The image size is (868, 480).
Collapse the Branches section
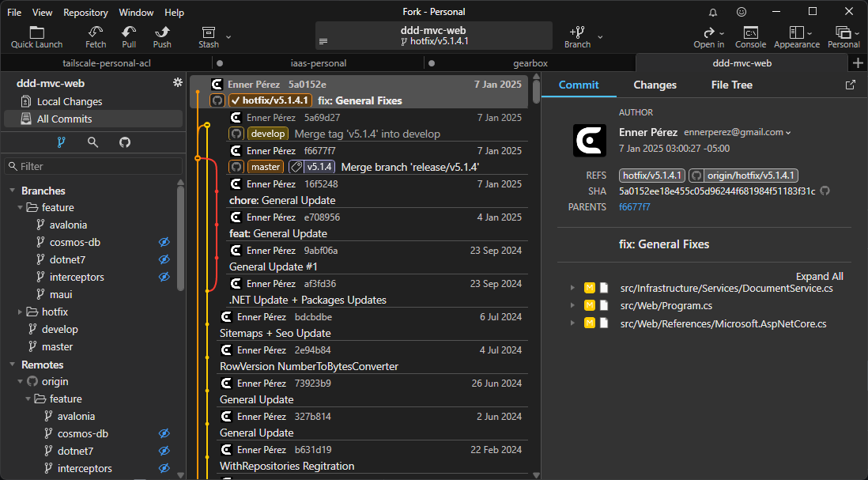point(12,191)
